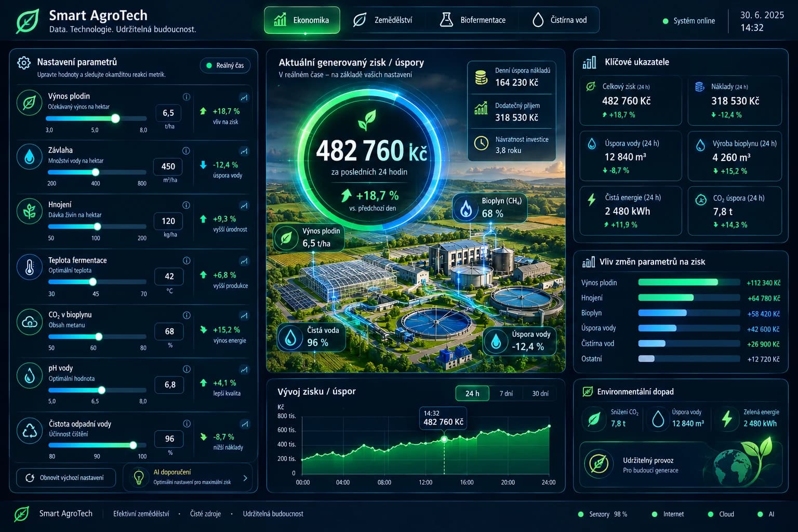The image size is (798, 532).
Task: Click the Hnojení value field showing 120
Action: tap(168, 221)
